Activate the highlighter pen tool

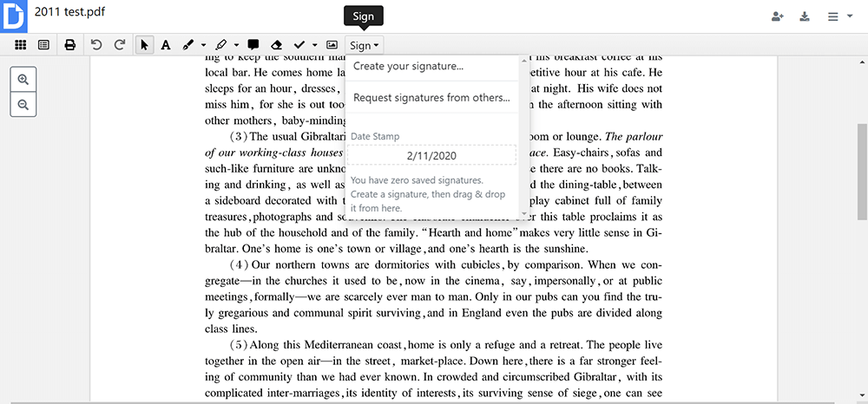tap(221, 45)
